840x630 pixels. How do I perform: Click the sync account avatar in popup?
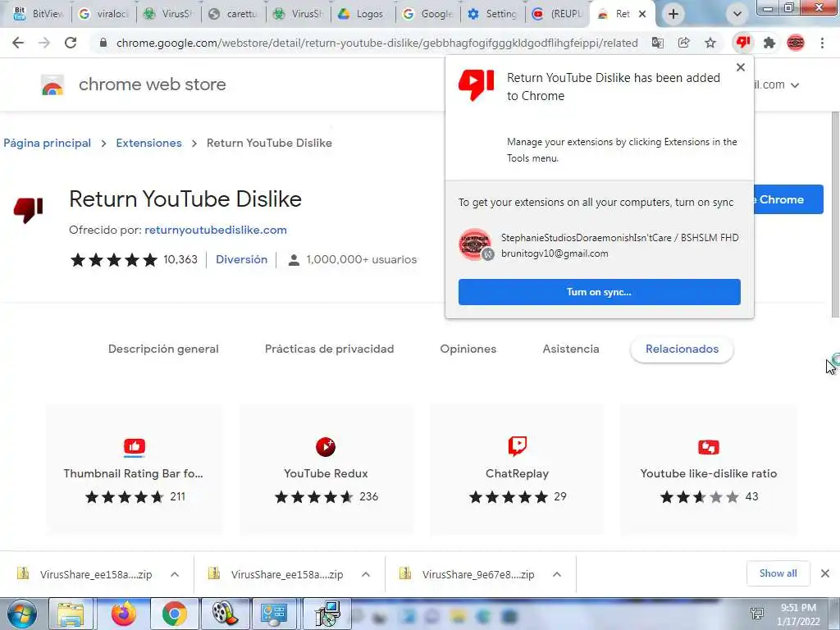pos(475,244)
